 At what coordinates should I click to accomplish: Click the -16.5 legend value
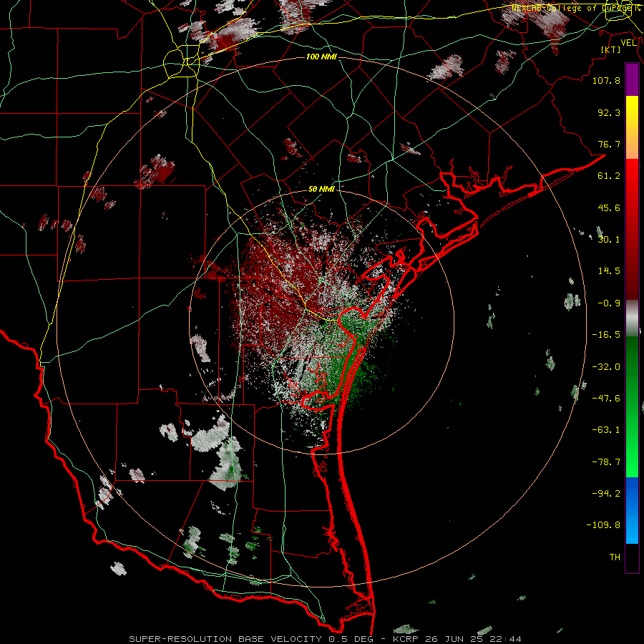pos(606,335)
